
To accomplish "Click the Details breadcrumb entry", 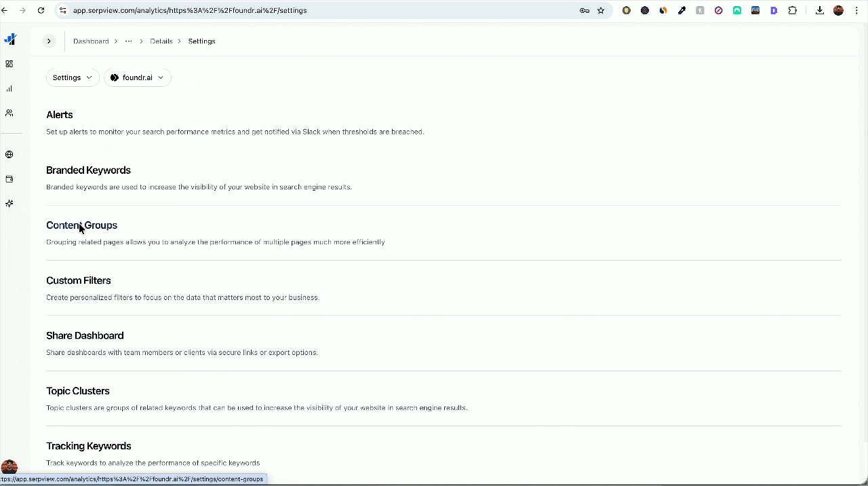I will coord(161,41).
